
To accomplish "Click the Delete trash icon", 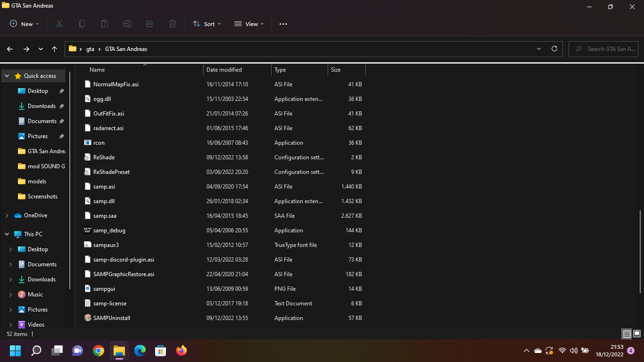I will 173,24.
